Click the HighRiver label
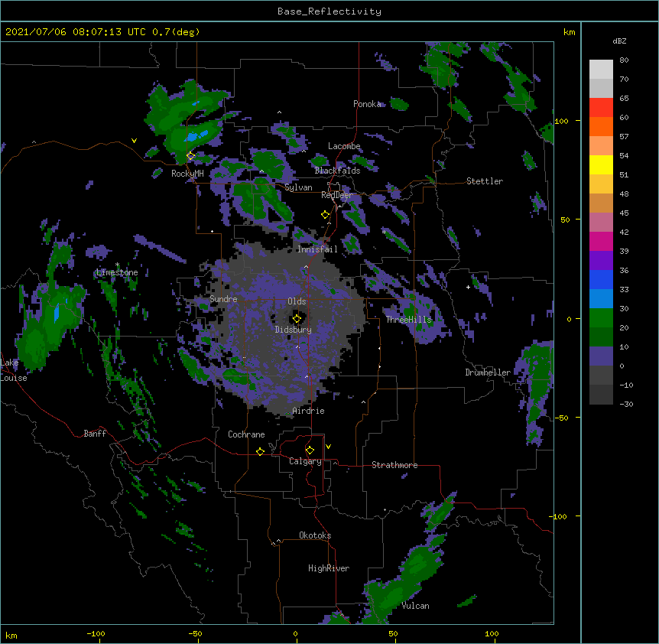The width and height of the screenshot is (659, 644). point(329,568)
